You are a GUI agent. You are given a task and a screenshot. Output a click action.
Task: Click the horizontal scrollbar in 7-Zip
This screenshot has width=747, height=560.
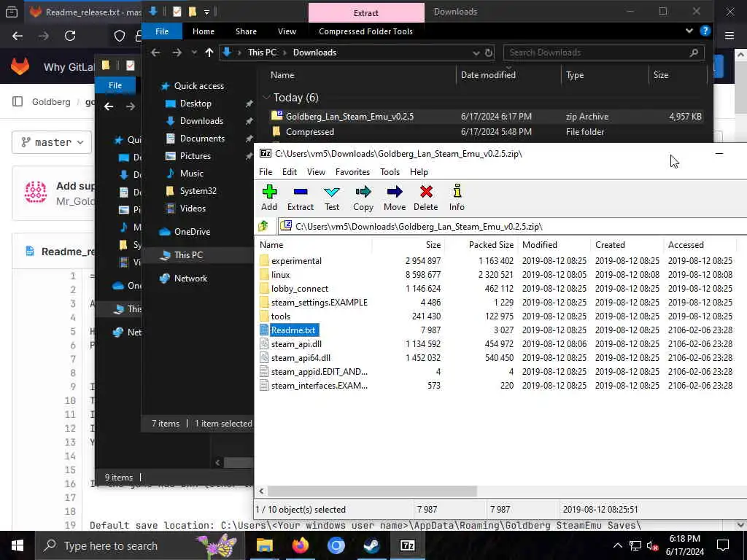click(x=371, y=491)
